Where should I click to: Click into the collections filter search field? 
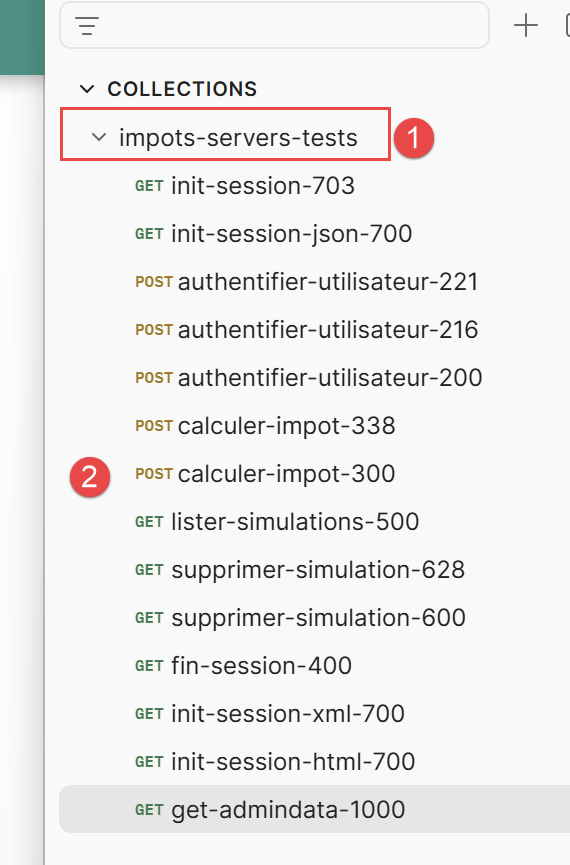[292, 26]
